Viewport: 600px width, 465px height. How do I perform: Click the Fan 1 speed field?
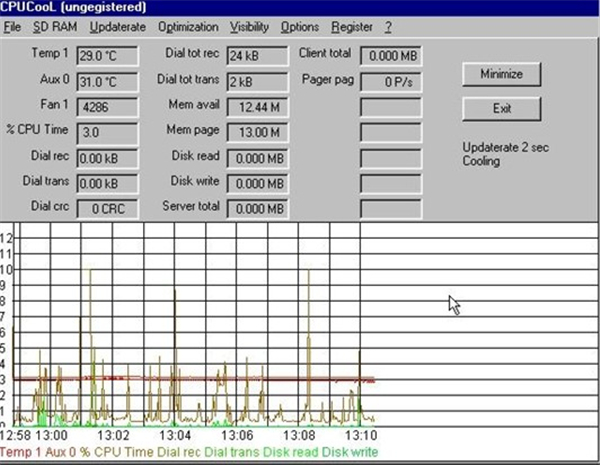[x=106, y=105]
